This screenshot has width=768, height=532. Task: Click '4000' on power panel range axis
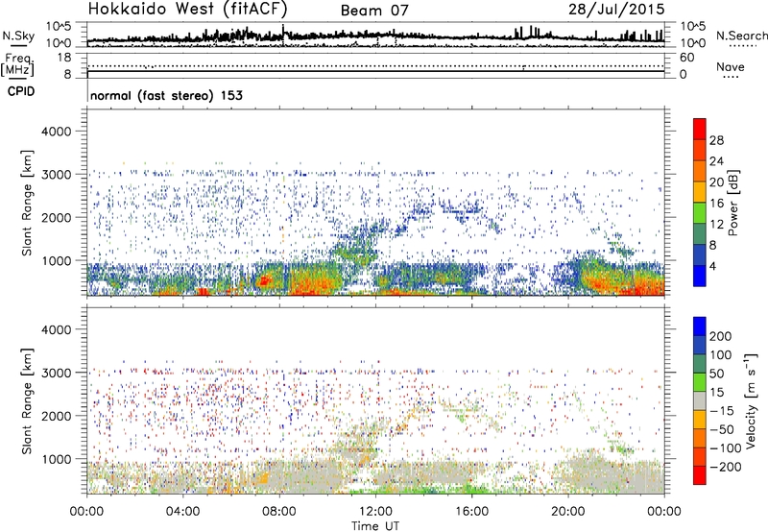56,132
